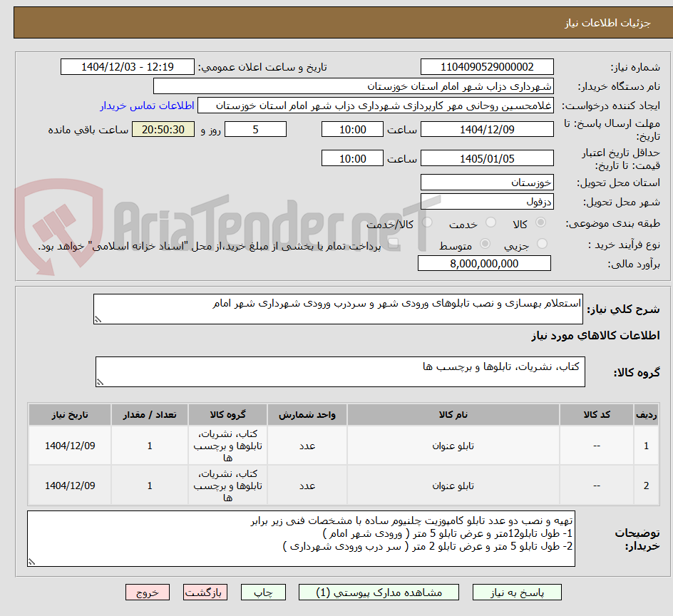
Task: Click the گروه کالا text area
Action: coord(340,371)
